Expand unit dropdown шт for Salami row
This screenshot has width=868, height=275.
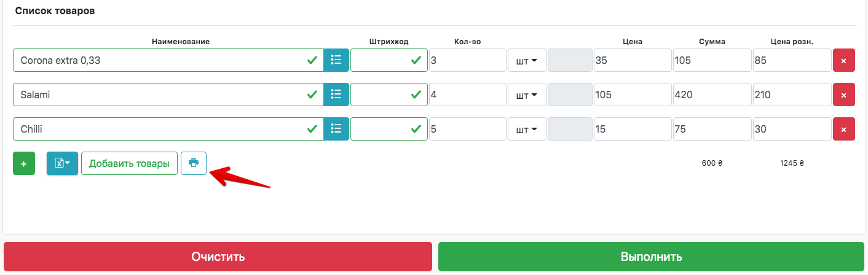pyautogui.click(x=527, y=95)
